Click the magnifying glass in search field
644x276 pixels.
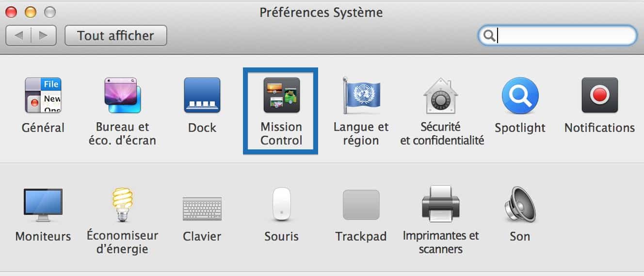pyautogui.click(x=489, y=35)
